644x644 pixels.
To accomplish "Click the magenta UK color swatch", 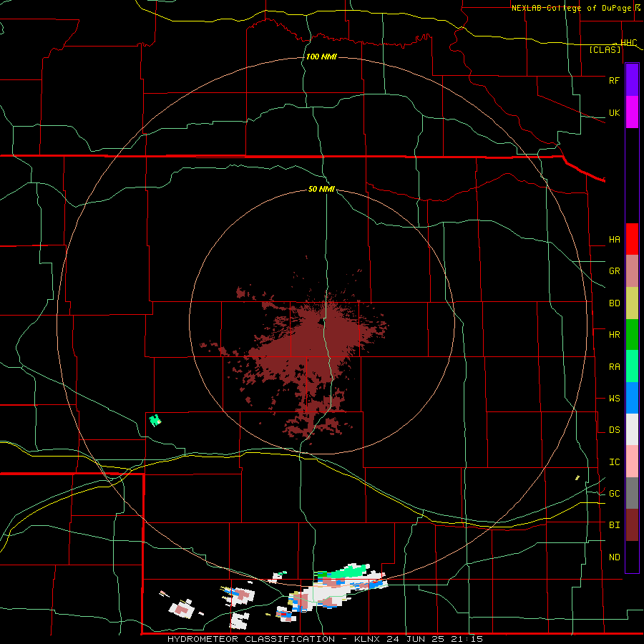I will (x=632, y=112).
